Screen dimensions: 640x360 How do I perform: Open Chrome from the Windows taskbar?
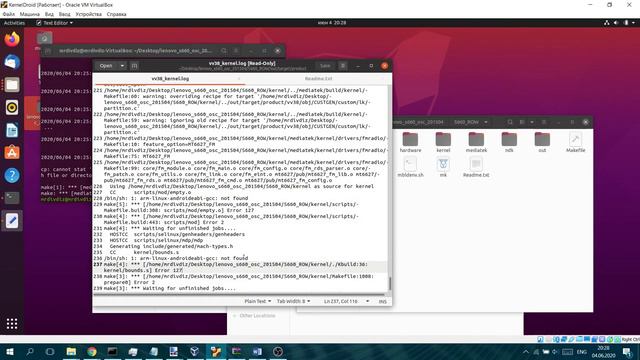[x=92, y=351]
